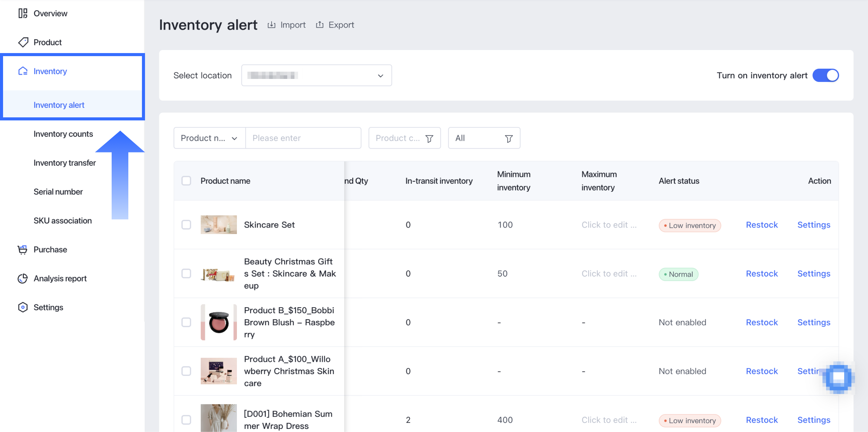Tick the select-all checkbox in table header
Screen dimensions: 868x432
click(186, 181)
